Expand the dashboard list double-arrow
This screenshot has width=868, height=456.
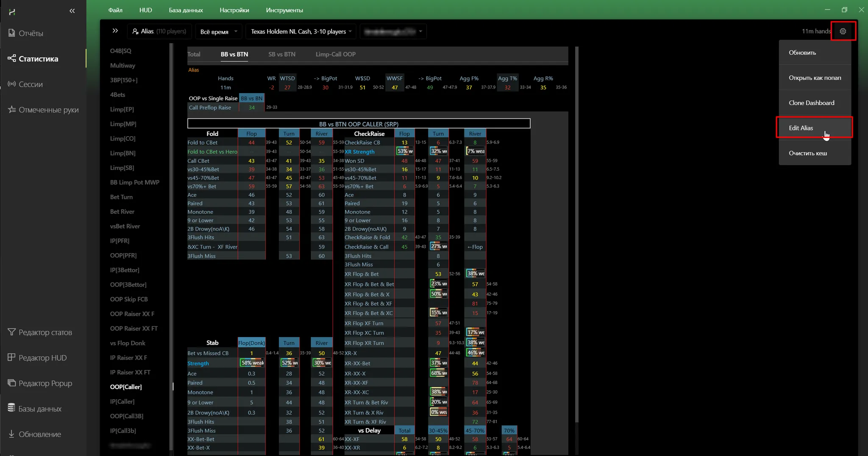point(115,31)
